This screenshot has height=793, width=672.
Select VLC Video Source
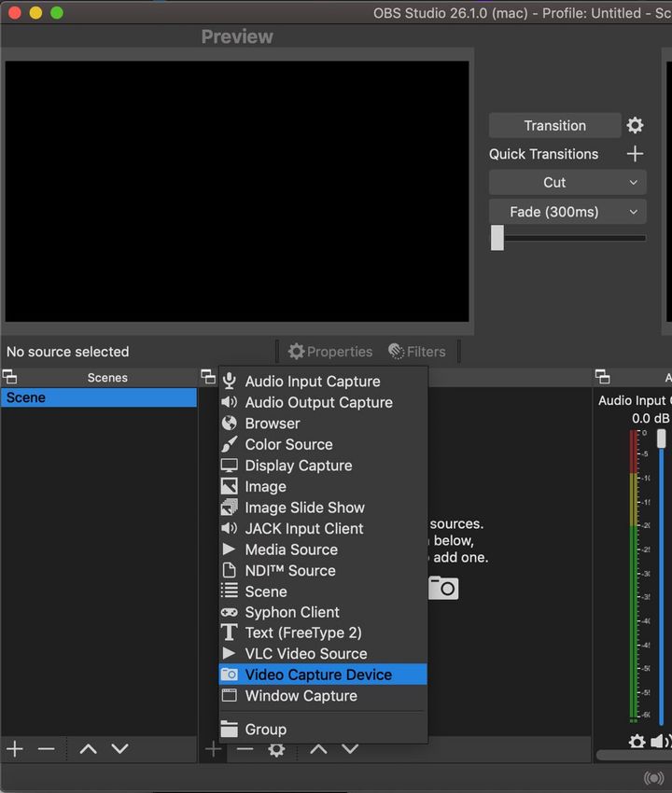pyautogui.click(x=323, y=653)
